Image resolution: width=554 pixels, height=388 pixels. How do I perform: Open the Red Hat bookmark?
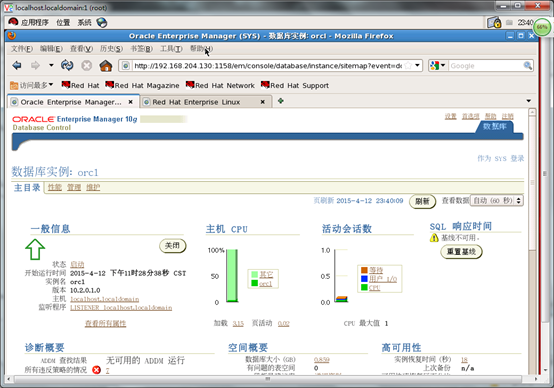[81, 85]
